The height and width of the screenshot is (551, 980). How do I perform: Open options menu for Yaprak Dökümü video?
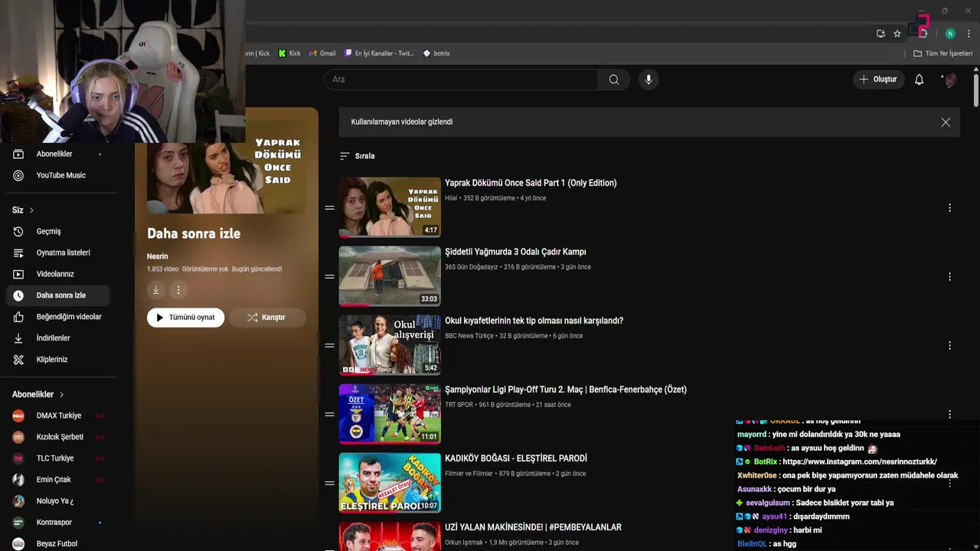coord(949,208)
